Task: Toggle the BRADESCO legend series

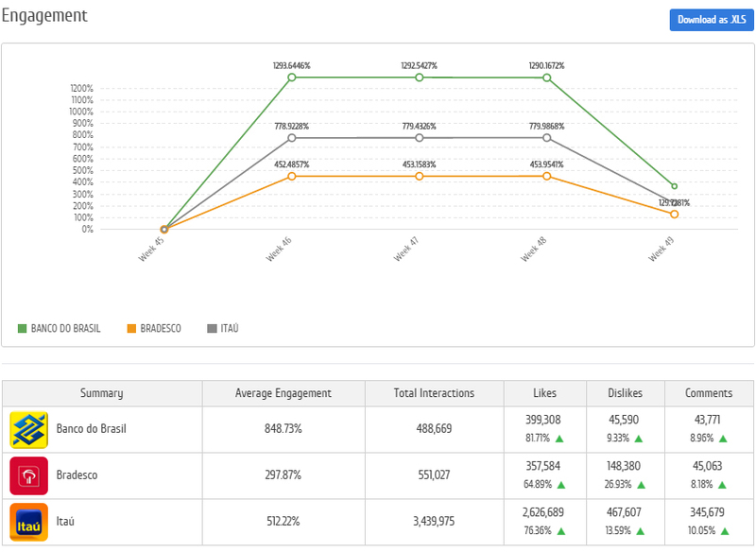Action: [155, 328]
